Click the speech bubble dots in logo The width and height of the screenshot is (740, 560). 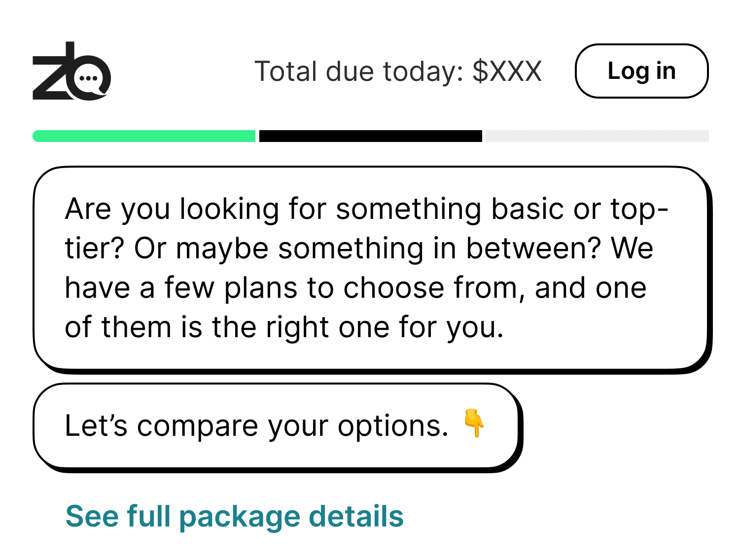tap(88, 78)
